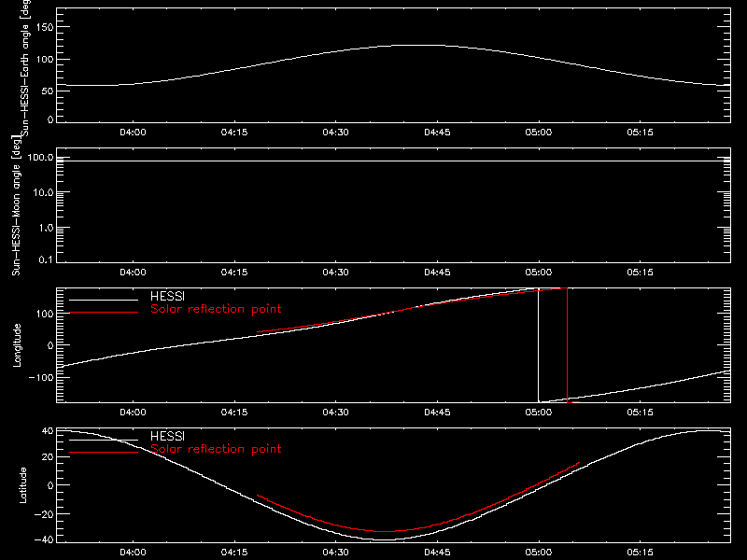The height and width of the screenshot is (560, 747).
Task: Click the red vertical wrap line in Longitude plot
Action: click(567, 345)
